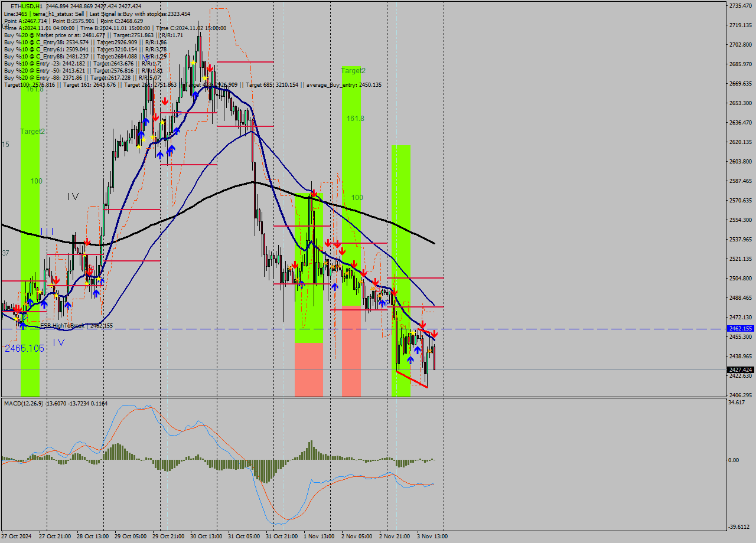
Task: Click the 34.617 MACD scale value
Action: click(x=738, y=402)
